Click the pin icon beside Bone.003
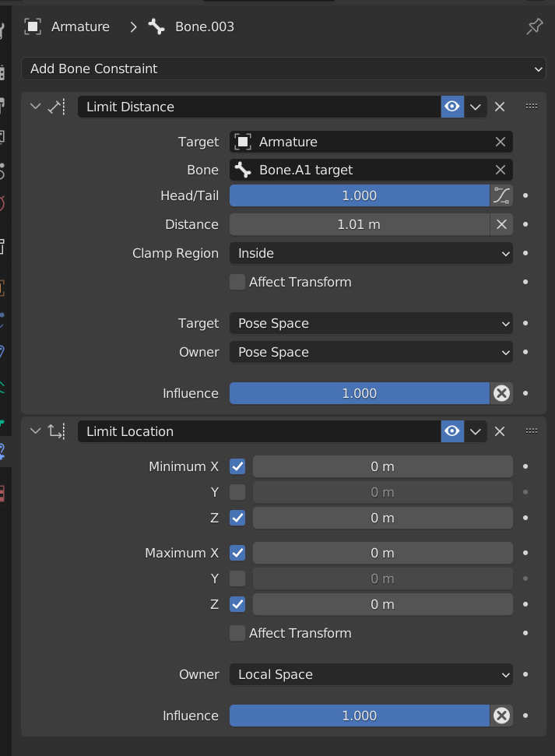Screen dimensions: 555x756 point(534,26)
